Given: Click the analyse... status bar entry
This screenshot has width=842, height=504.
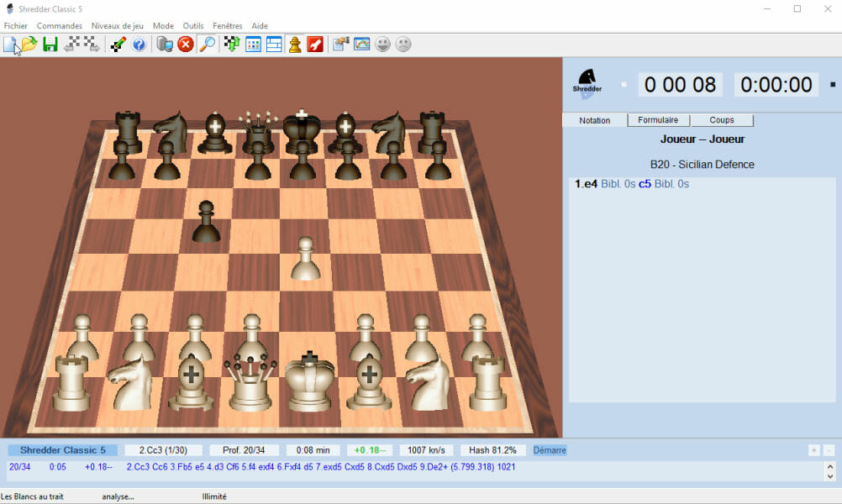Looking at the screenshot, I should 118,496.
